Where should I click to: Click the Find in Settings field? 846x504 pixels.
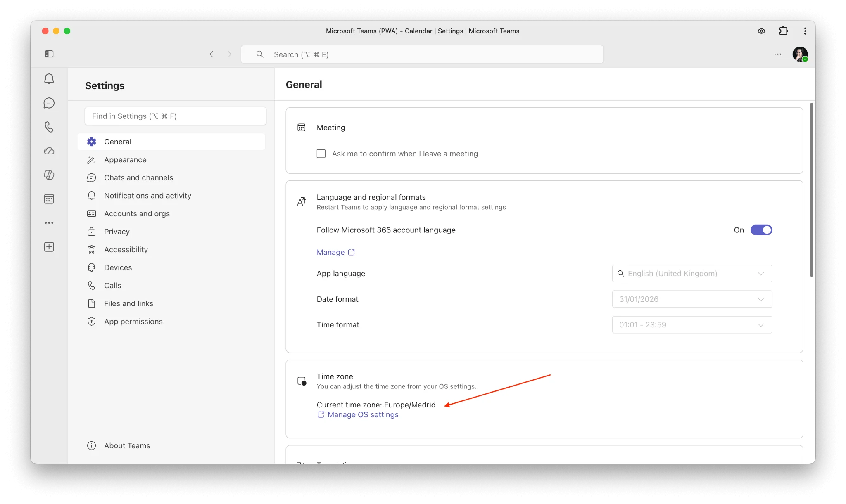pos(176,116)
